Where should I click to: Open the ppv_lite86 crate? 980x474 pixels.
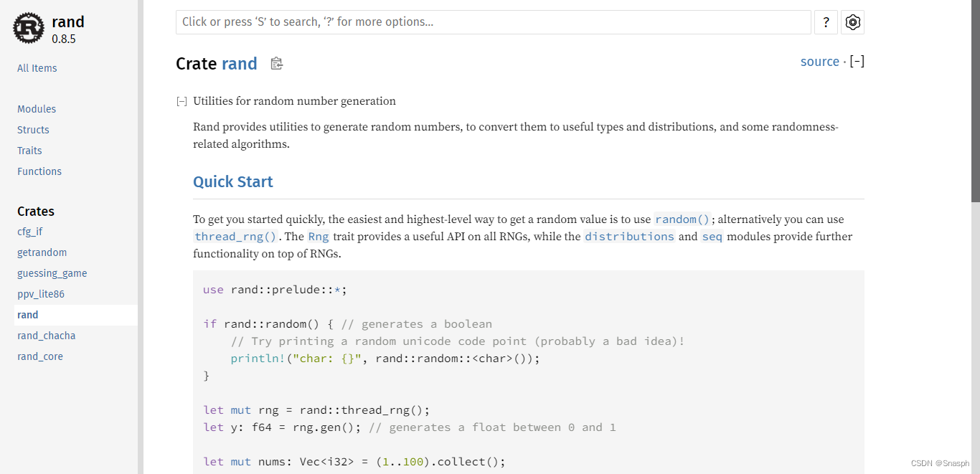click(x=41, y=294)
